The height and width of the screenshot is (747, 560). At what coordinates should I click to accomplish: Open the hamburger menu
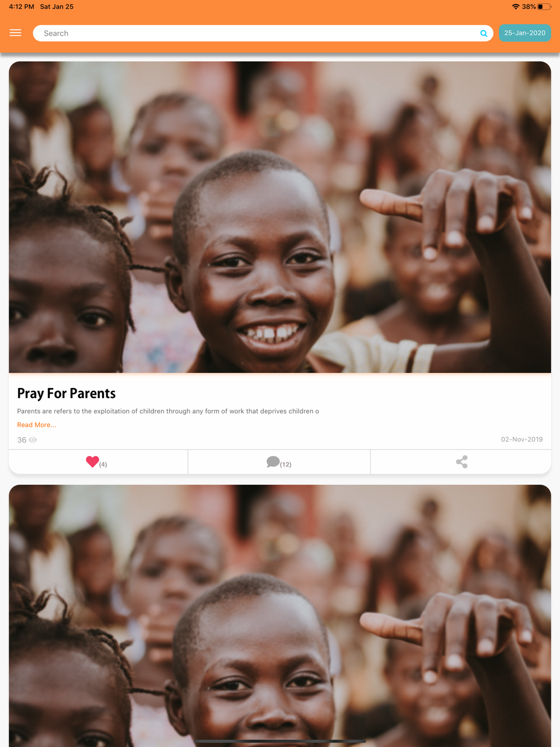pos(16,33)
